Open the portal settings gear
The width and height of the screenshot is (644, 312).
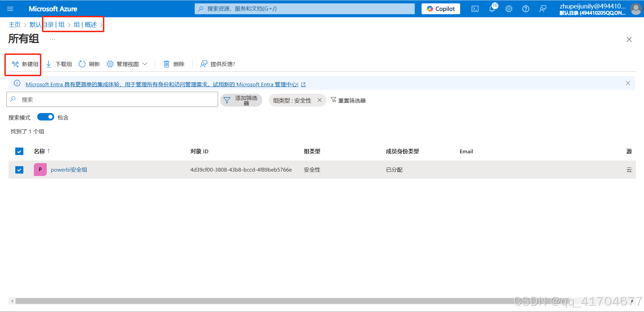pos(509,9)
